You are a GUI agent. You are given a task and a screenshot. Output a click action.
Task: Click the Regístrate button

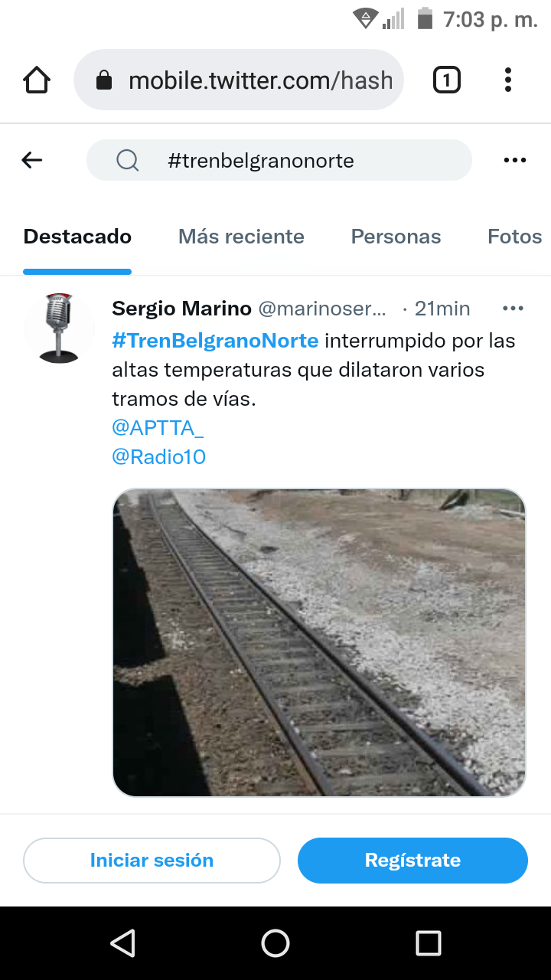pos(412,861)
